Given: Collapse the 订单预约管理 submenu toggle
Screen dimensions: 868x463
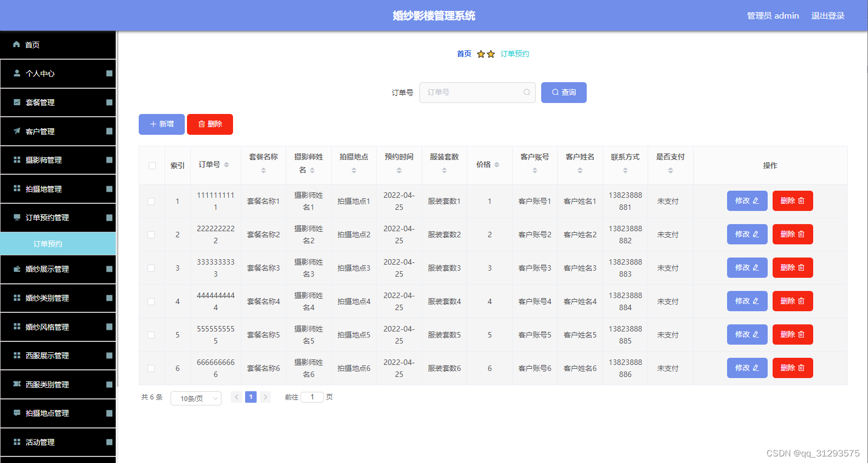Looking at the screenshot, I should tap(109, 218).
